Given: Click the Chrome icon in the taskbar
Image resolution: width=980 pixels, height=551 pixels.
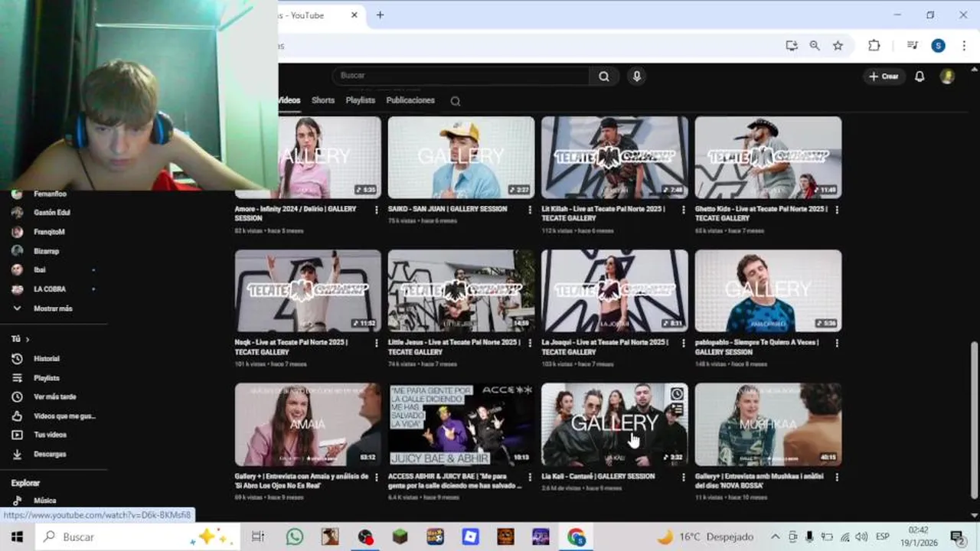Looking at the screenshot, I should [x=577, y=536].
